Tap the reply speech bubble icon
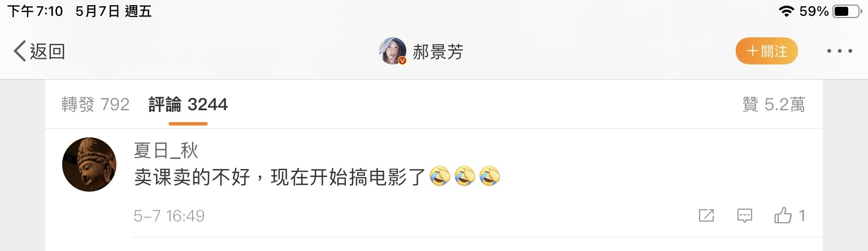 click(745, 215)
